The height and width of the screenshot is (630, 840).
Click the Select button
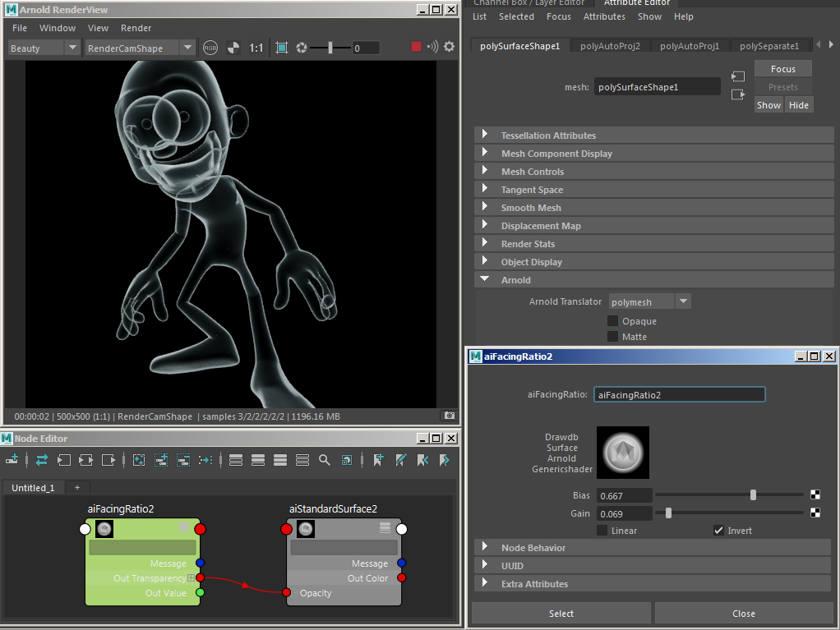[x=561, y=613]
